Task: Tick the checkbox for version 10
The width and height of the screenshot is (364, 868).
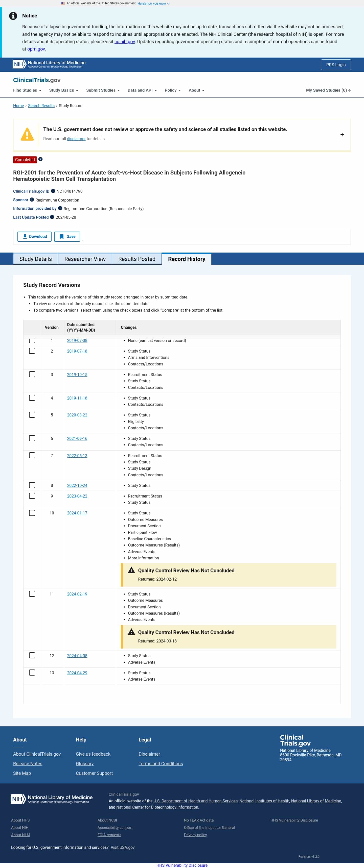Action: tap(32, 513)
